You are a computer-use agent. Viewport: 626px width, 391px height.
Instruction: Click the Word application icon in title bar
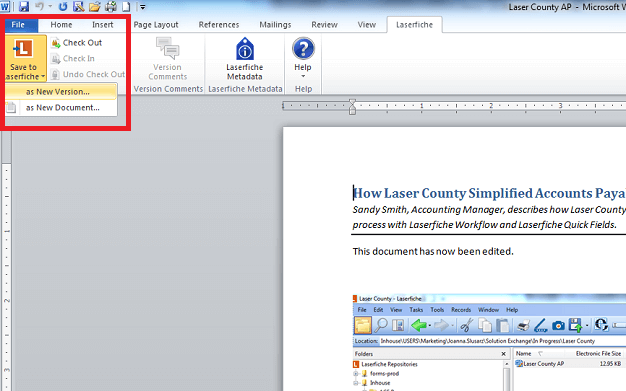point(5,6)
